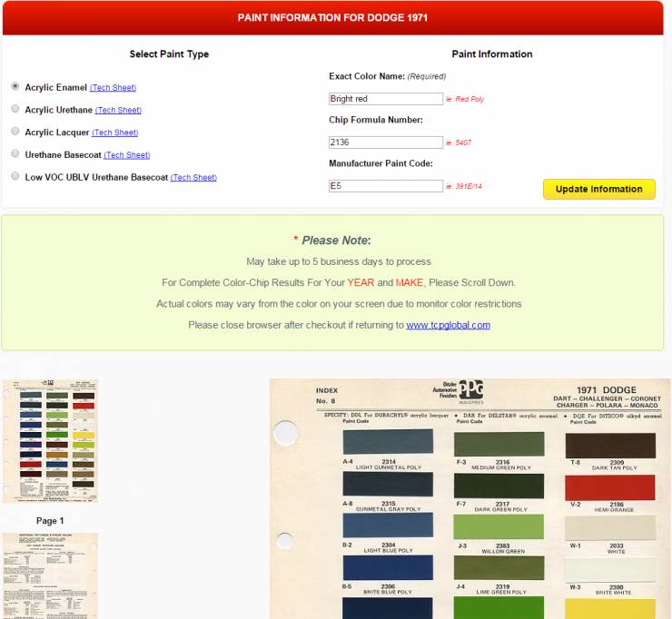This screenshot has height=619, width=672.
Task: Open the www.tcpglobal.com link
Action: coord(449,325)
